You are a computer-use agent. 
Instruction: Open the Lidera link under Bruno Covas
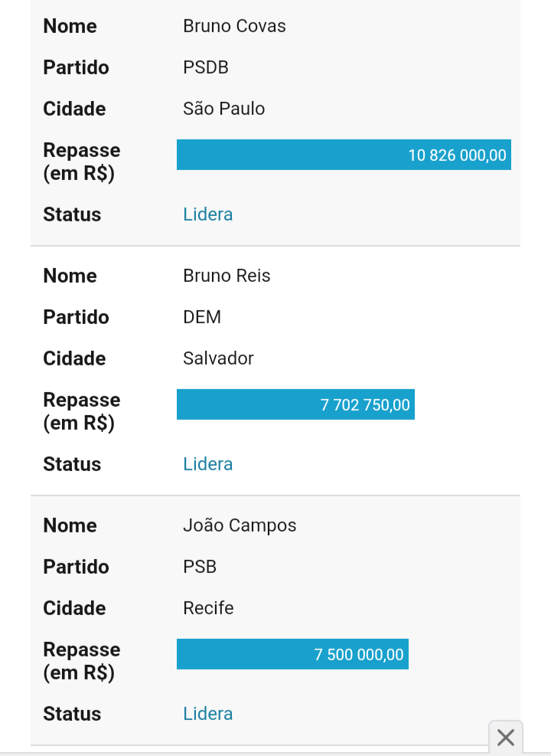(208, 214)
